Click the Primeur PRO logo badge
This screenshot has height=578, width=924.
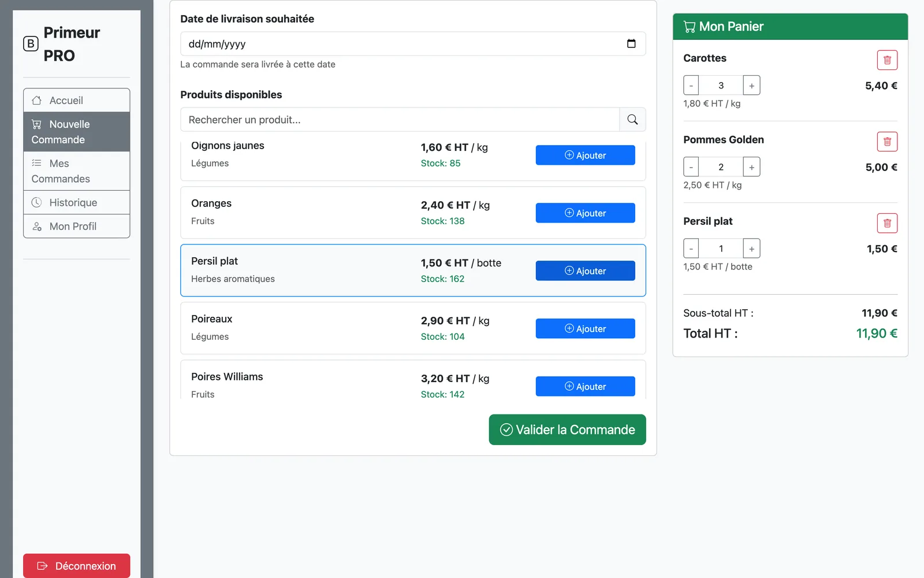pos(31,44)
